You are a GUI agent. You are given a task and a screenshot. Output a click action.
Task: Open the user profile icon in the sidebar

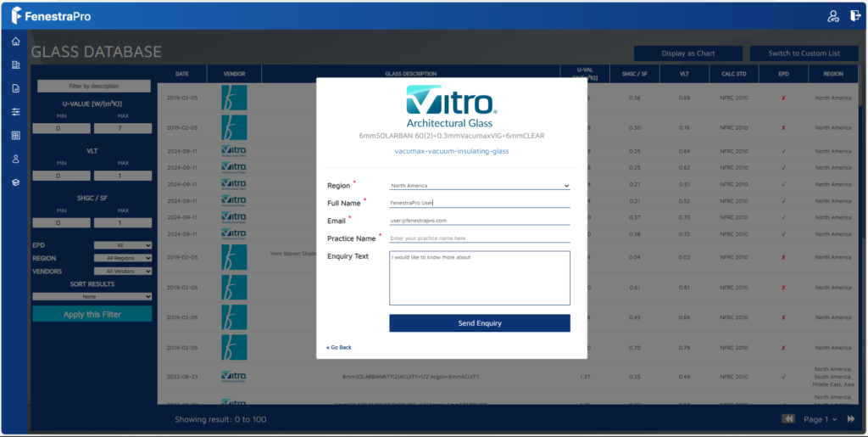15,159
